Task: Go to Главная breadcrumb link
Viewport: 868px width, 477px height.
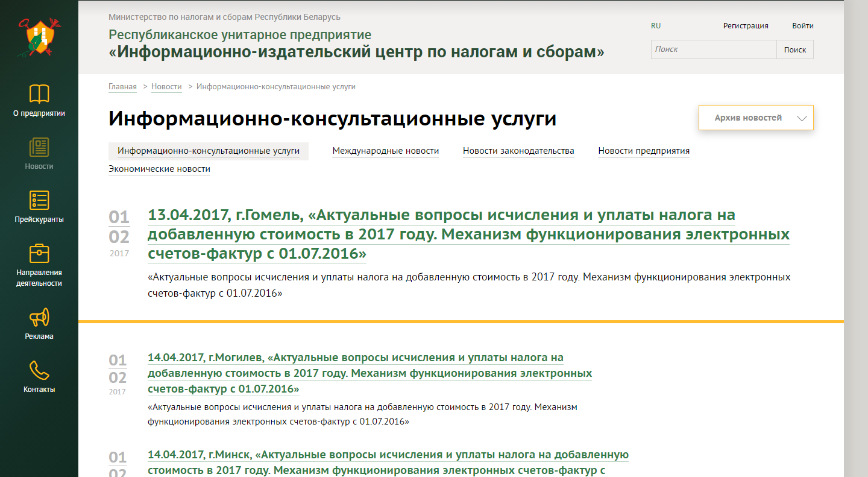Action: pos(122,87)
